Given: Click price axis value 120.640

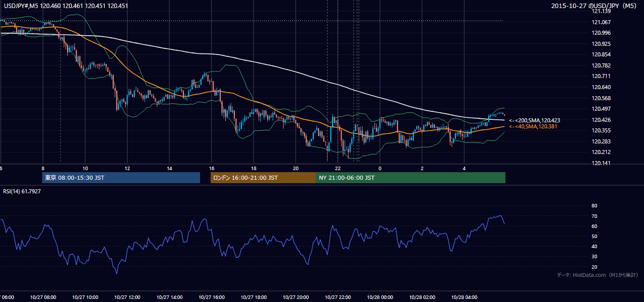Looking at the screenshot, I should click(601, 87).
